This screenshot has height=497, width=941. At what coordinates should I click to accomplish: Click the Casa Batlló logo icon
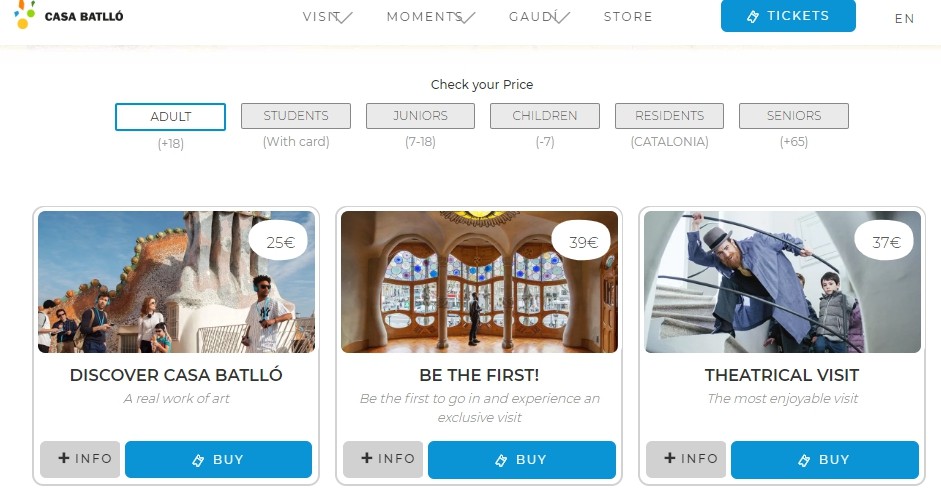tap(25, 14)
